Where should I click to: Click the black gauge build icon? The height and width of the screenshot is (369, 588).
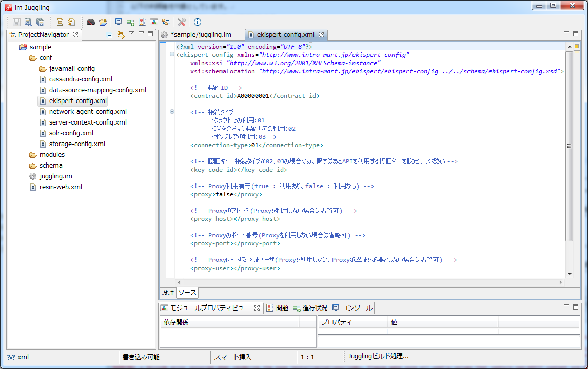click(x=91, y=23)
